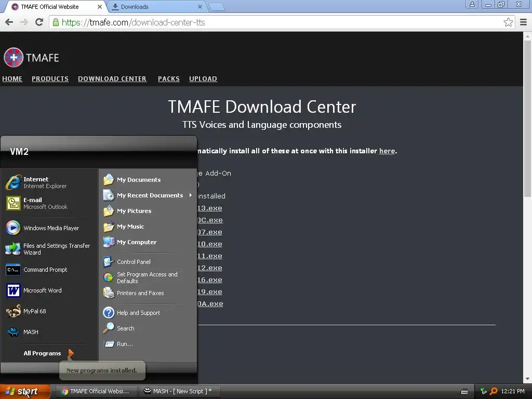Open UPLOAD nav link
Viewport: 532px width, 399px height.
[x=203, y=79]
